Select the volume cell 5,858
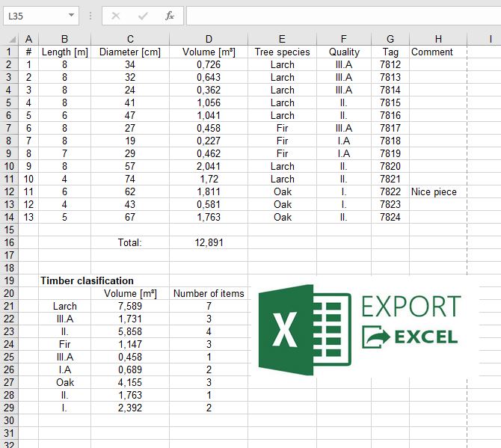Image resolution: width=501 pixels, height=448 pixels. point(130,331)
